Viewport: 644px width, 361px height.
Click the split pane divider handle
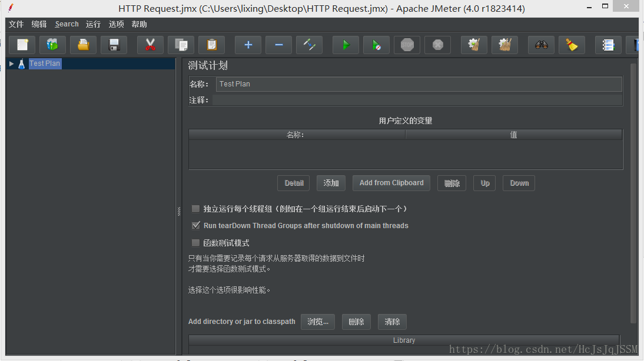tap(179, 211)
